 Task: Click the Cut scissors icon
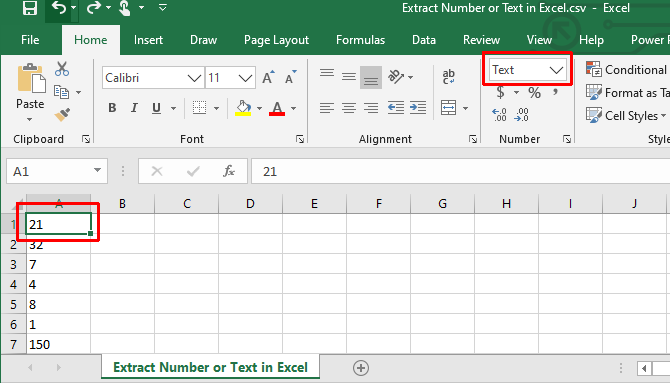(x=62, y=69)
